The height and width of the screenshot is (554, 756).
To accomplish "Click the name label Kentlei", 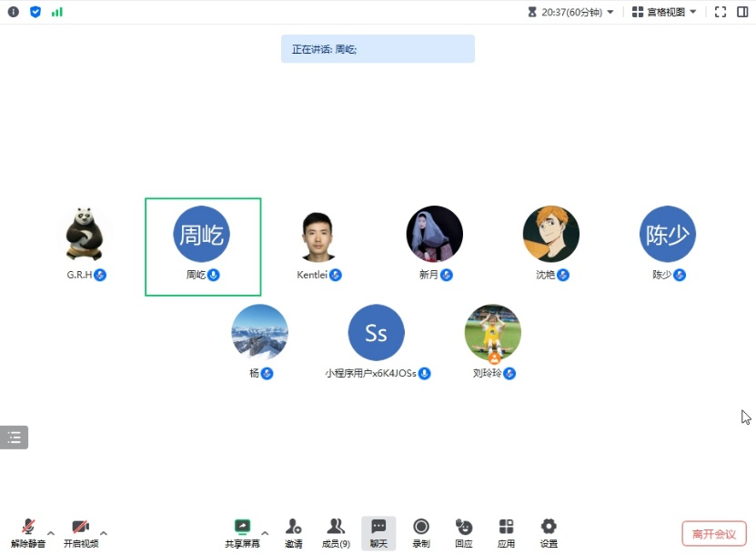I will click(312, 275).
